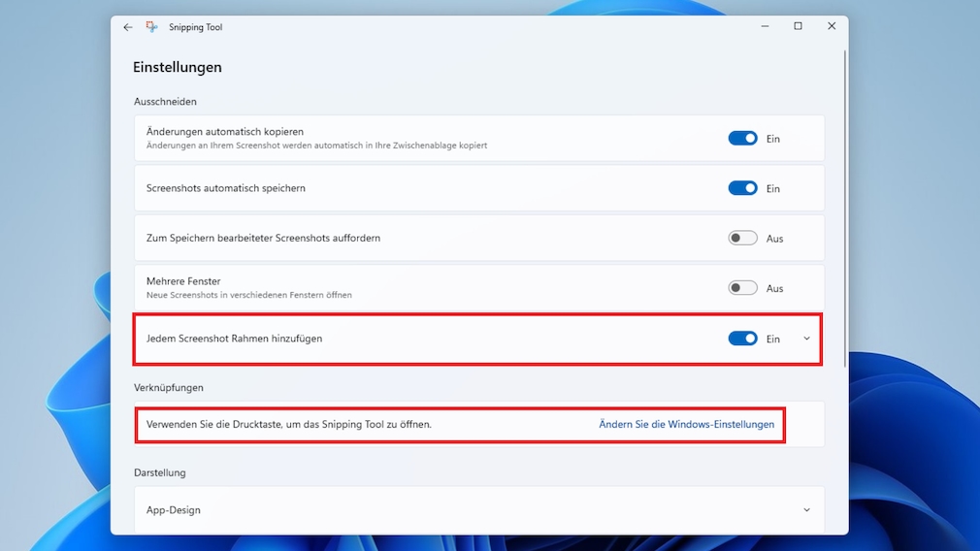This screenshot has width=980, height=551.
Task: Click the Darstellung section label
Action: click(x=160, y=472)
